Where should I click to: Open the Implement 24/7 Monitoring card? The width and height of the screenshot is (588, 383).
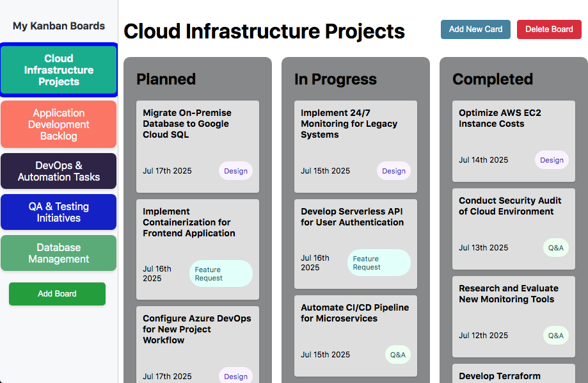pyautogui.click(x=356, y=147)
